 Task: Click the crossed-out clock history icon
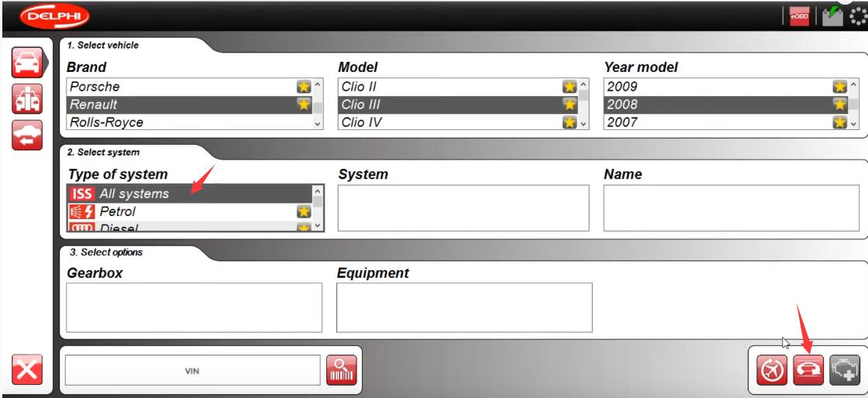tap(772, 370)
